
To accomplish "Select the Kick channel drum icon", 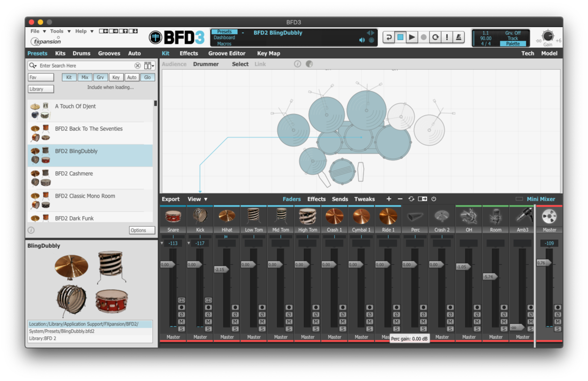I will pos(200,216).
